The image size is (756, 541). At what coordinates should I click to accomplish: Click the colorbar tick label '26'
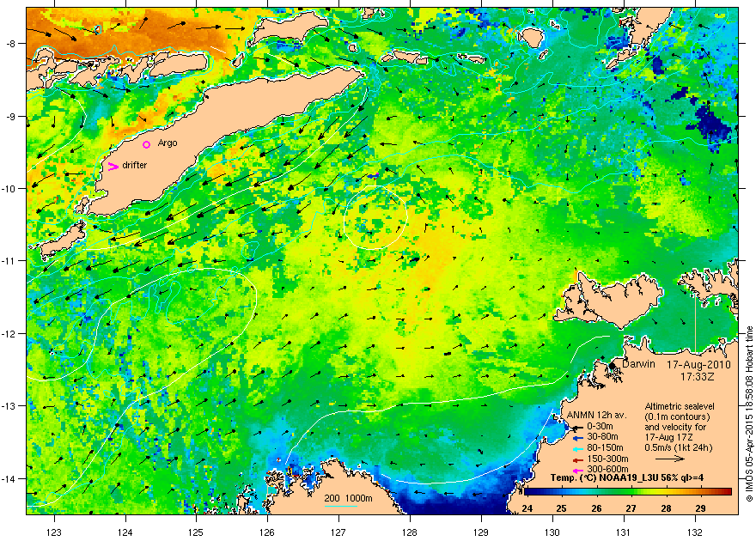[596, 508]
